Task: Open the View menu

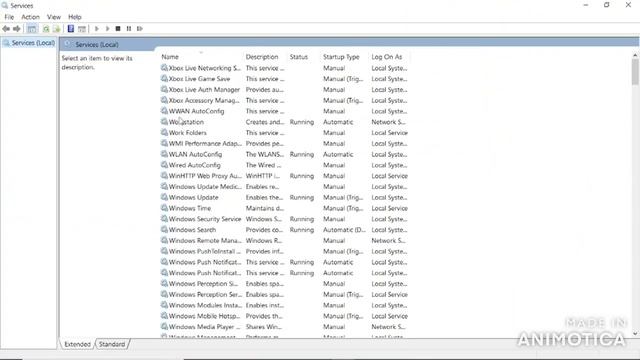Action: click(x=53, y=17)
